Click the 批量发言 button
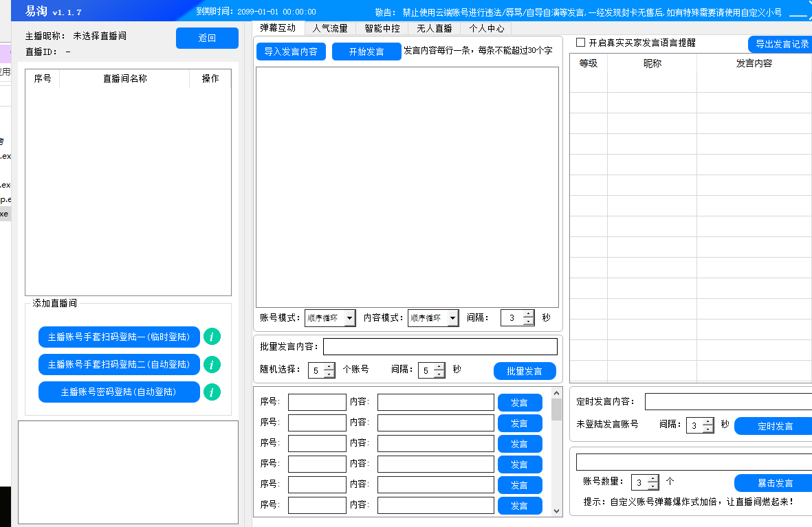 pos(525,371)
